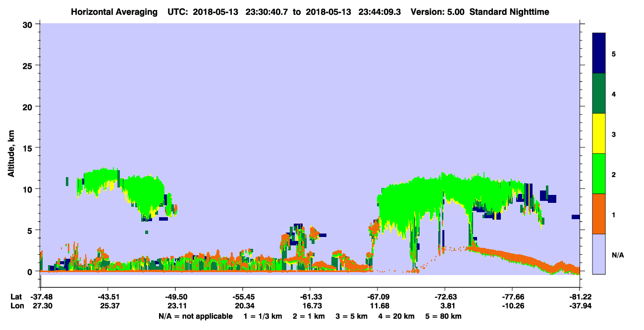Click longitude value -37.94
This screenshot has width=644, height=330.
coord(579,306)
